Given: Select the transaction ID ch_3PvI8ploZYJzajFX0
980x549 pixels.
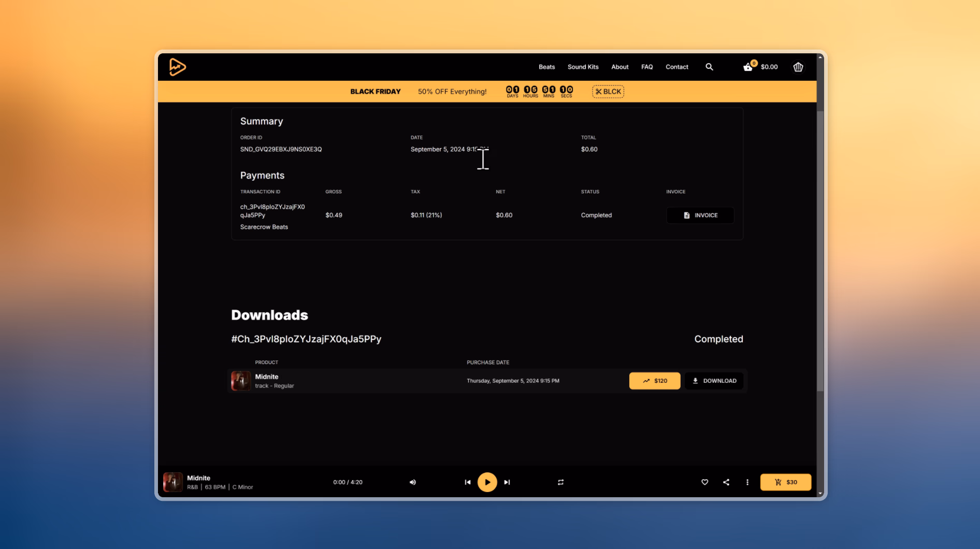Looking at the screenshot, I should point(272,211).
